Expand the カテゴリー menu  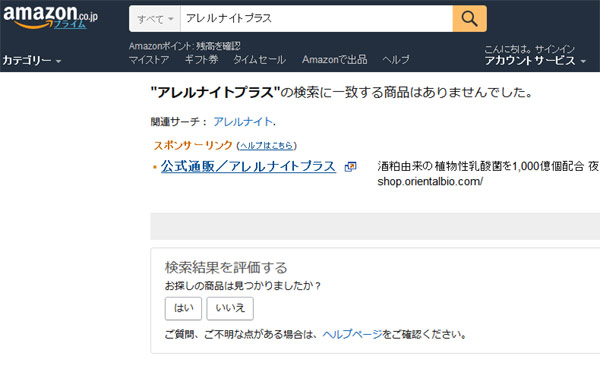32,60
